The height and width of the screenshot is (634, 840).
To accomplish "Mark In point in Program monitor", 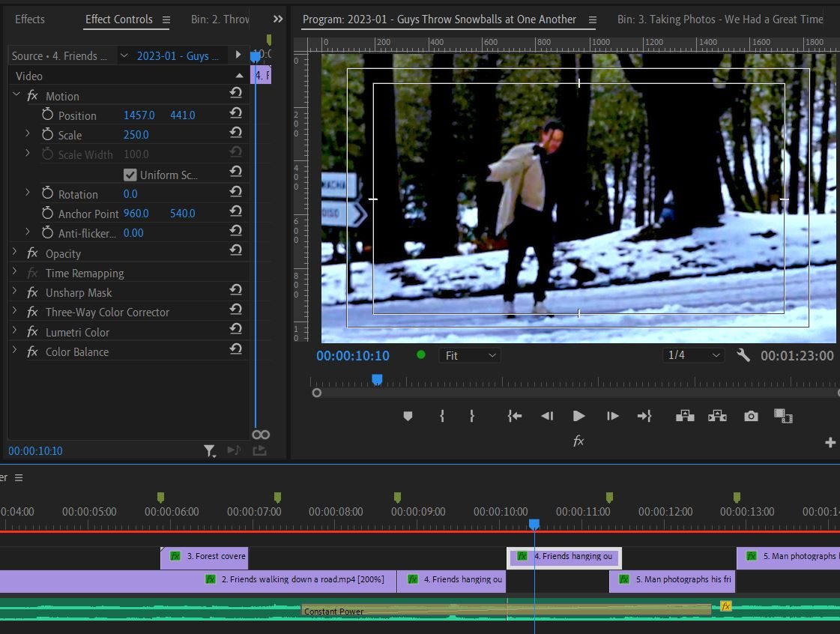I will (x=442, y=416).
